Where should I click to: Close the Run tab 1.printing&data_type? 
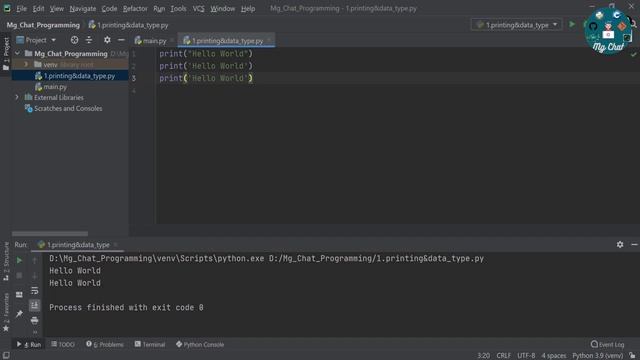[x=116, y=245]
